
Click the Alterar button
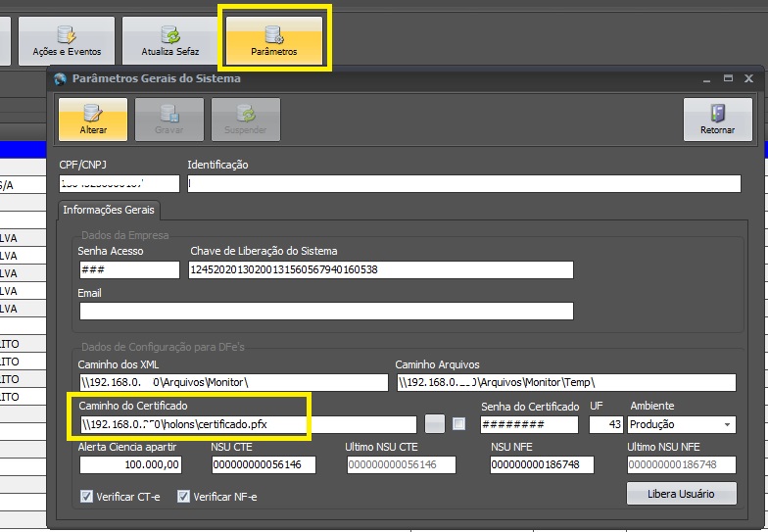tap(93, 120)
